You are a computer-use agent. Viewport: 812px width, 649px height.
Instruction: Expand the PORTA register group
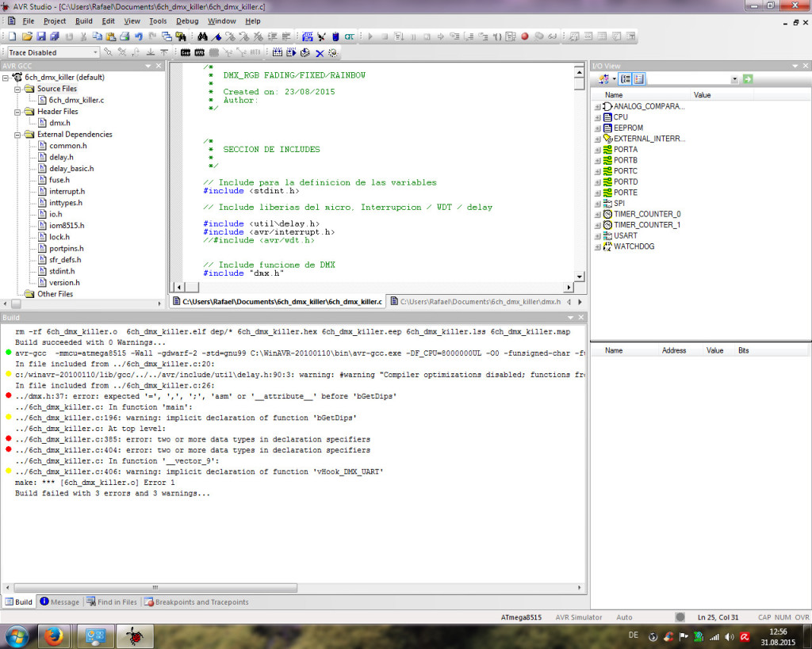coord(597,150)
